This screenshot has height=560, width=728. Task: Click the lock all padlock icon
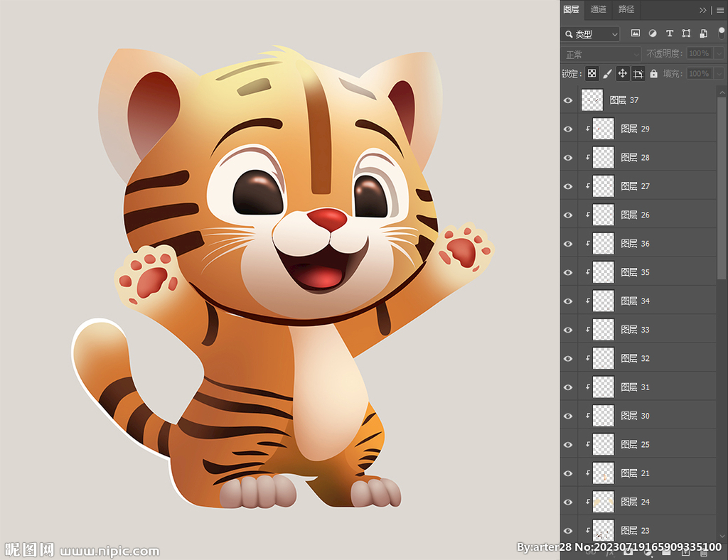[x=653, y=74]
